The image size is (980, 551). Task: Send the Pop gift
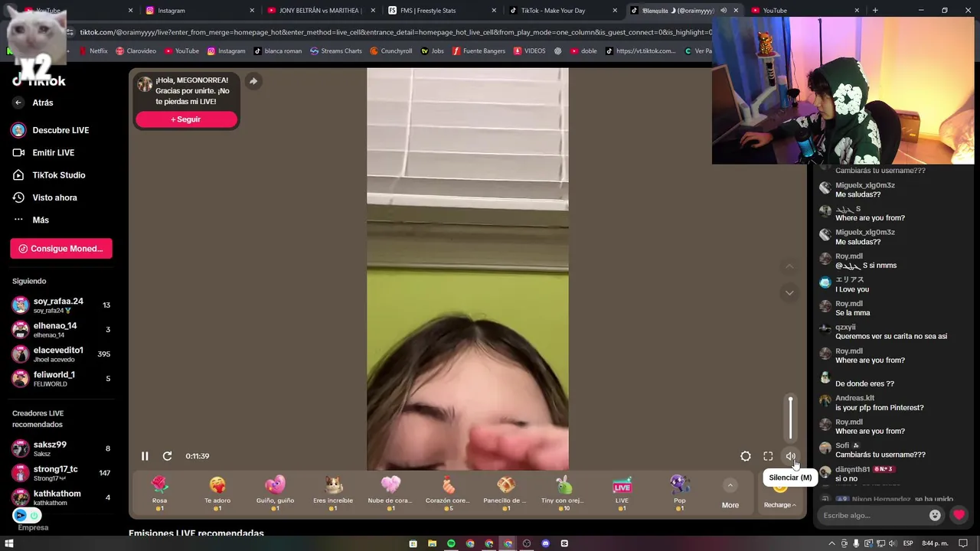pos(679,493)
